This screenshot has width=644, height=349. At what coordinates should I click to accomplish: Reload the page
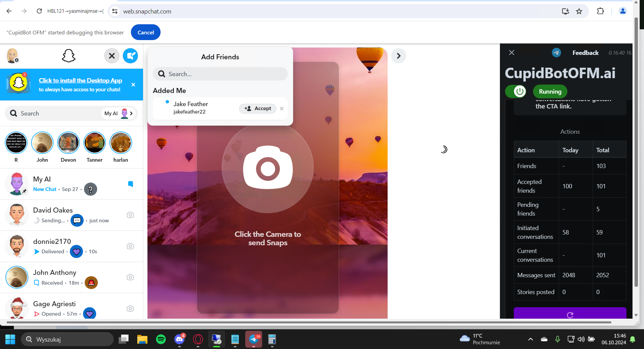point(39,11)
